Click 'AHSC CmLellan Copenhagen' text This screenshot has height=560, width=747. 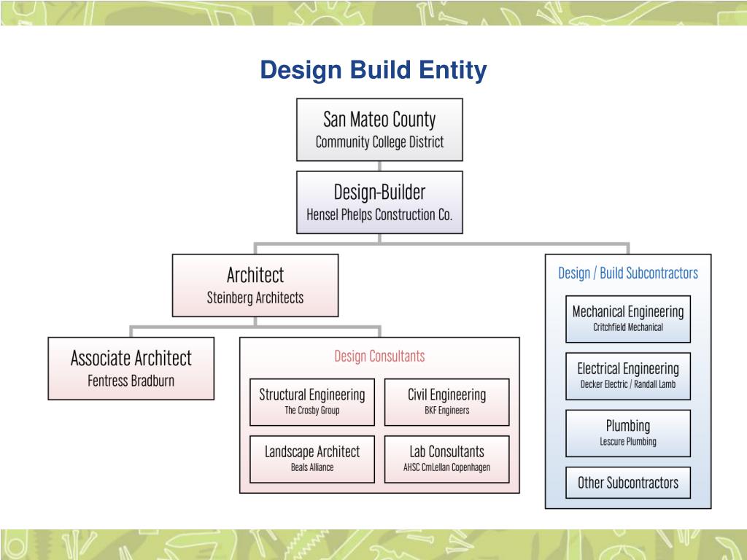coord(447,467)
